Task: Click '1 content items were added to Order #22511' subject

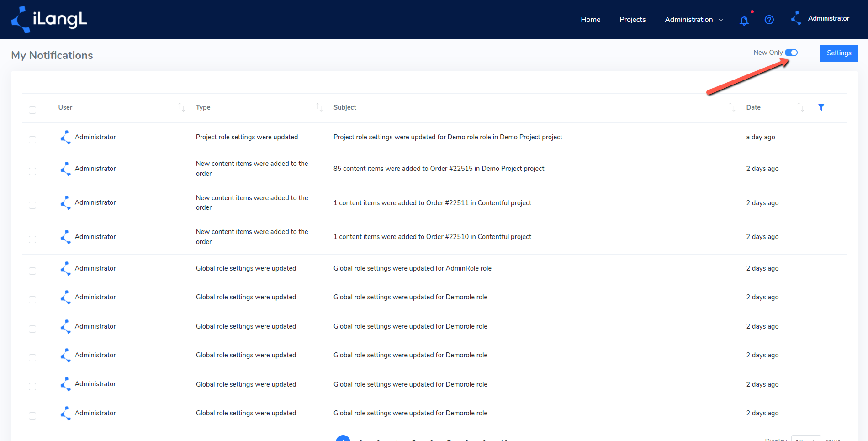Action: click(432, 203)
